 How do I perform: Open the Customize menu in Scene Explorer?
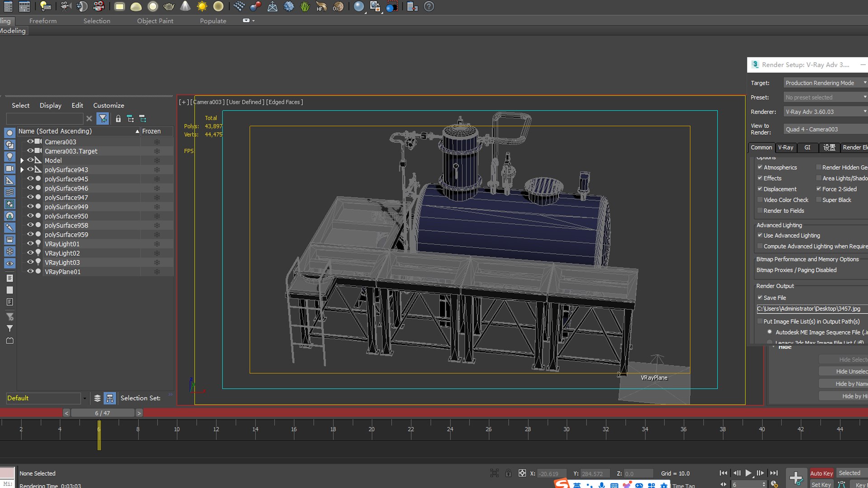pos(108,105)
